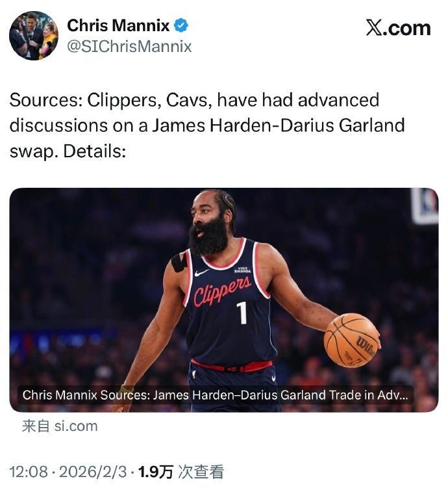Open the @SIChrisMannix handle
448x492 pixels.
tap(129, 47)
